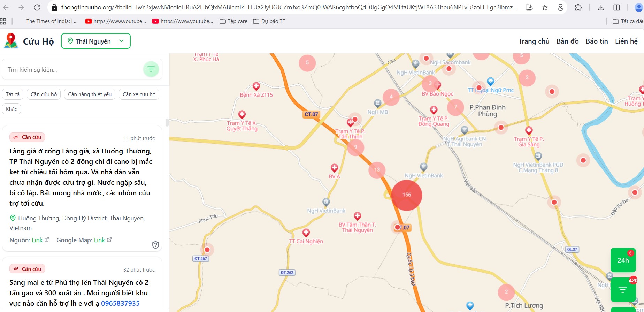Click the Cứu Hộ map pin logo
This screenshot has width=644, height=312.
pos(11,41)
